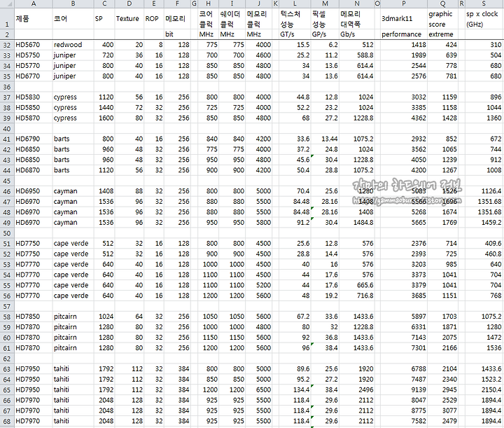Image resolution: width=504 pixels, height=428 pixels.
Task: Click the 3077 extreme score cell
Action: pos(442,410)
